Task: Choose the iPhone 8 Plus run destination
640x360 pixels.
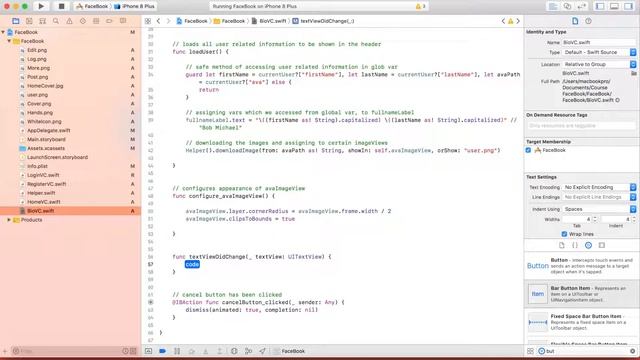Action: (134, 6)
